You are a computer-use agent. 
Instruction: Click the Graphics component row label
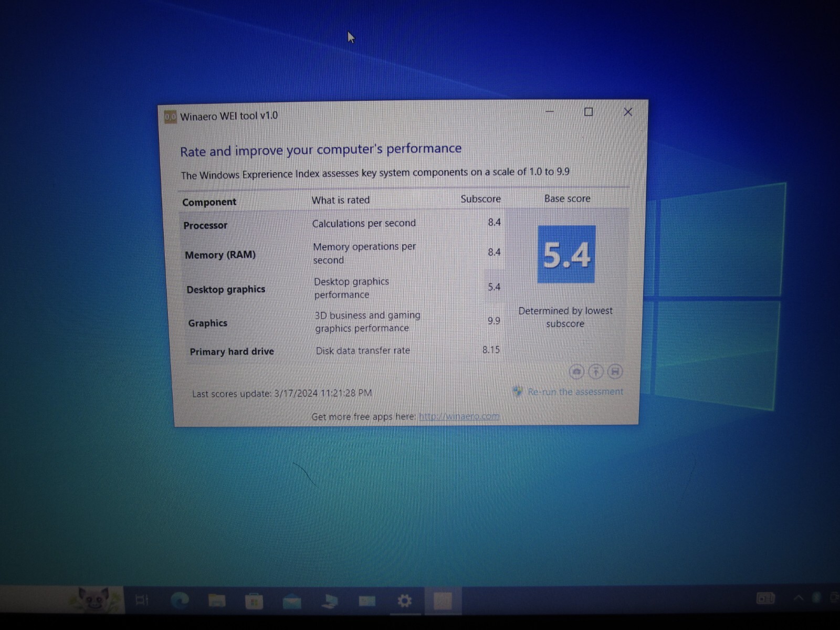pos(207,323)
